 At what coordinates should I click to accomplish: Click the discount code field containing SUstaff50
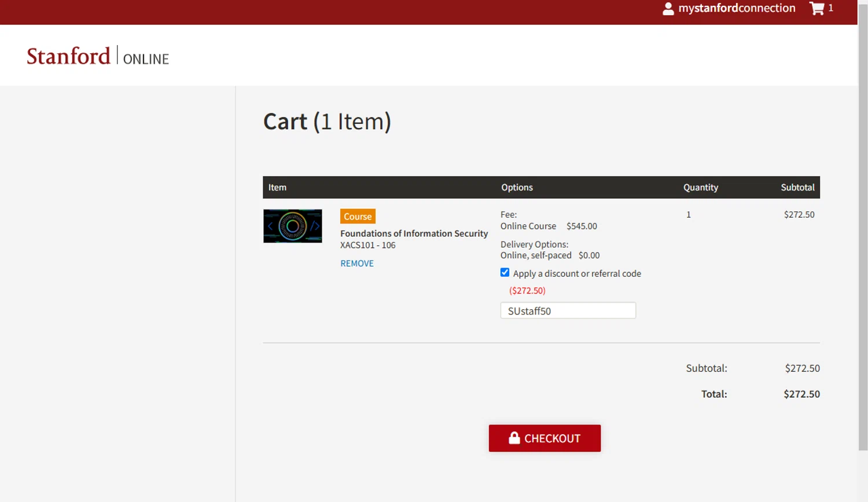click(568, 310)
